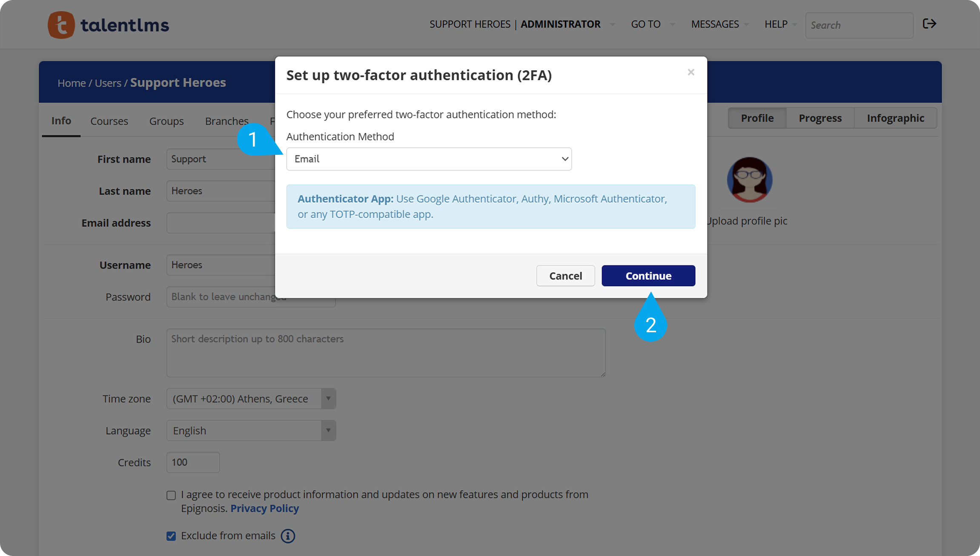
Task: Switch to the Progress tab
Action: click(820, 118)
